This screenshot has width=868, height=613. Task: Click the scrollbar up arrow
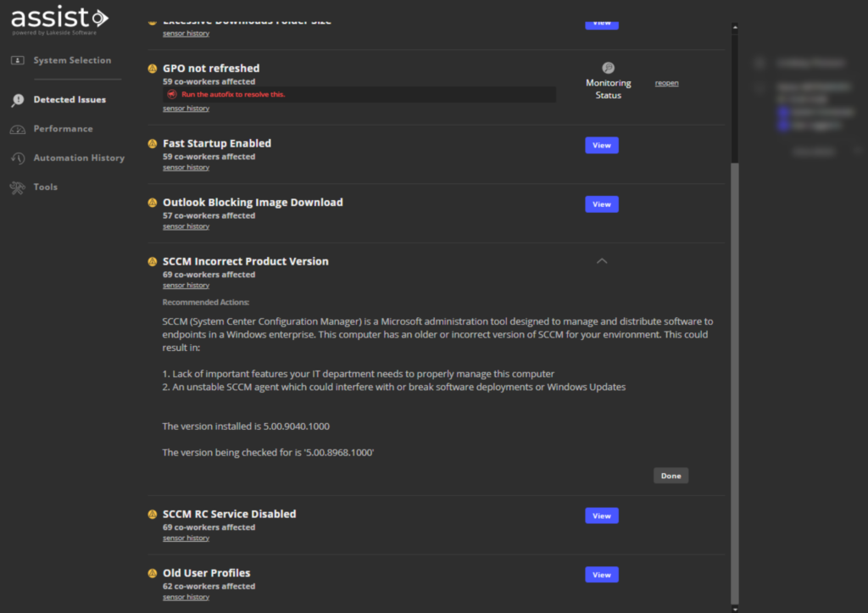click(x=735, y=27)
